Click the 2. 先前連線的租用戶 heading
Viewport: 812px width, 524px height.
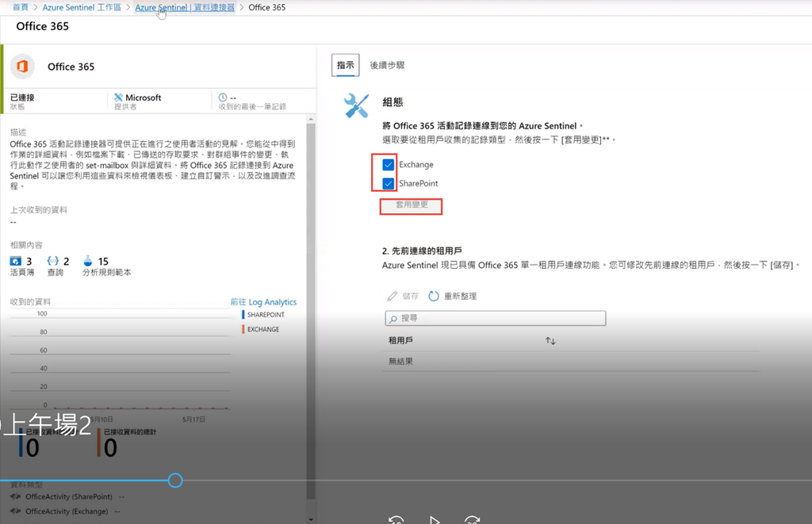pyautogui.click(x=422, y=251)
